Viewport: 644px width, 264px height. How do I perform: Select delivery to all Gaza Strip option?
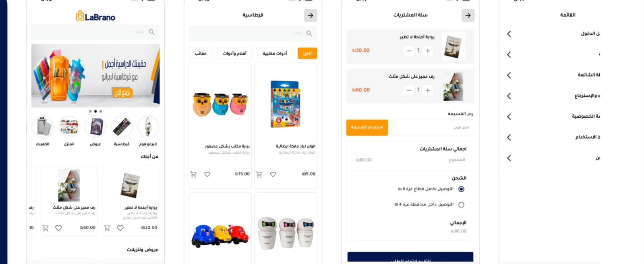tap(461, 189)
